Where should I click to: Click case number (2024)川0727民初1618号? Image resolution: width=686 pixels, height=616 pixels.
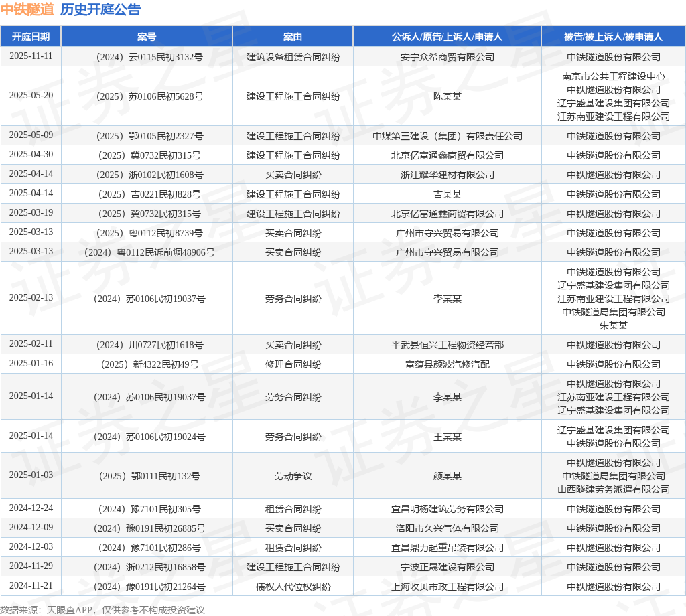click(x=149, y=345)
